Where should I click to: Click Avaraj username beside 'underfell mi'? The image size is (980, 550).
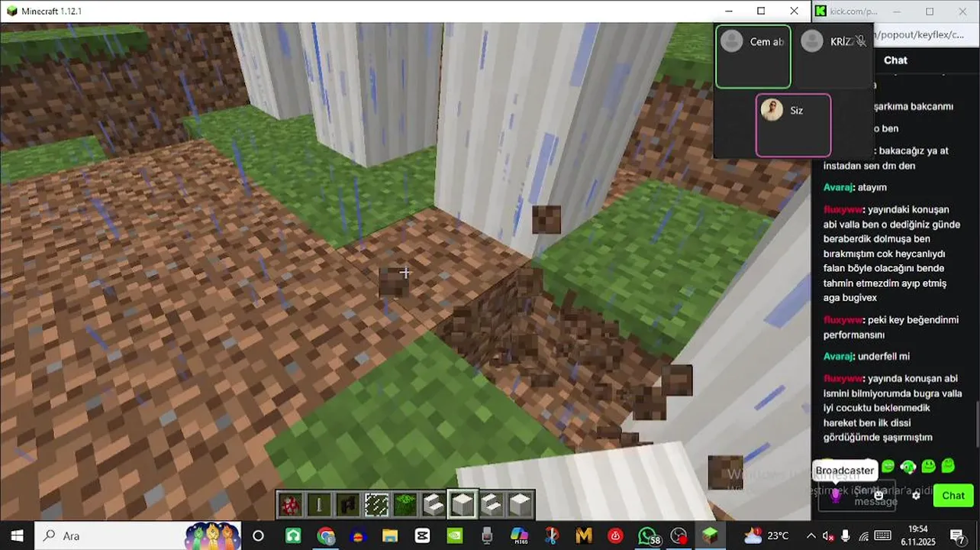(x=838, y=356)
